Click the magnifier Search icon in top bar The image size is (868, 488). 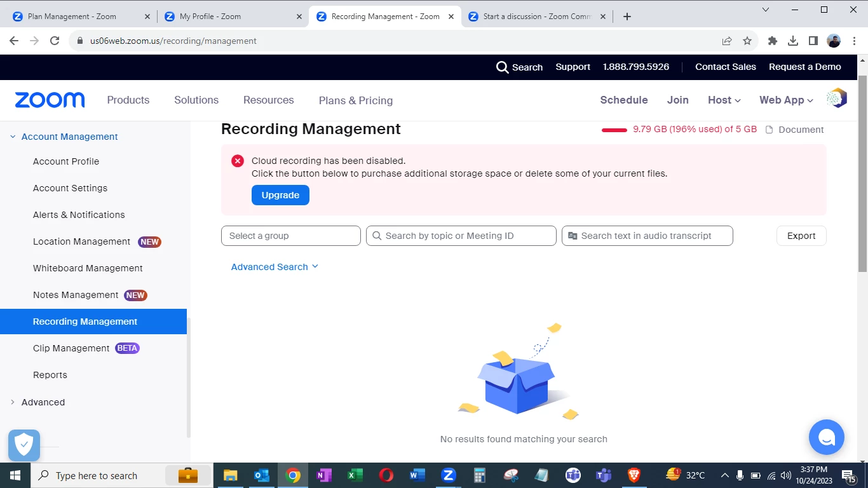click(502, 67)
